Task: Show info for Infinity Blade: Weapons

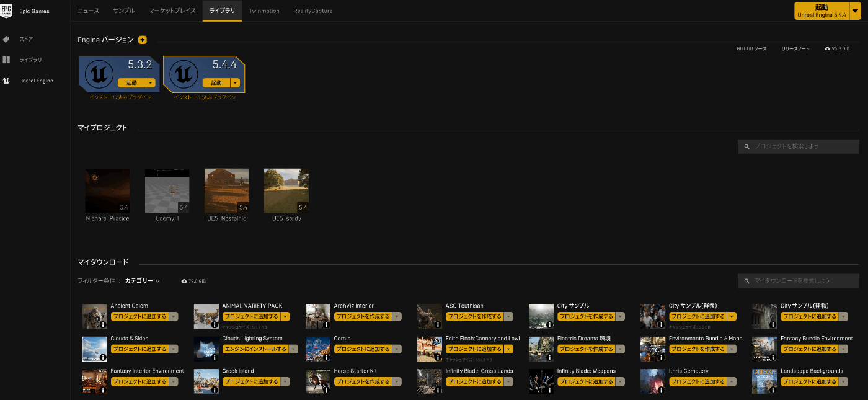Action: pos(549,390)
